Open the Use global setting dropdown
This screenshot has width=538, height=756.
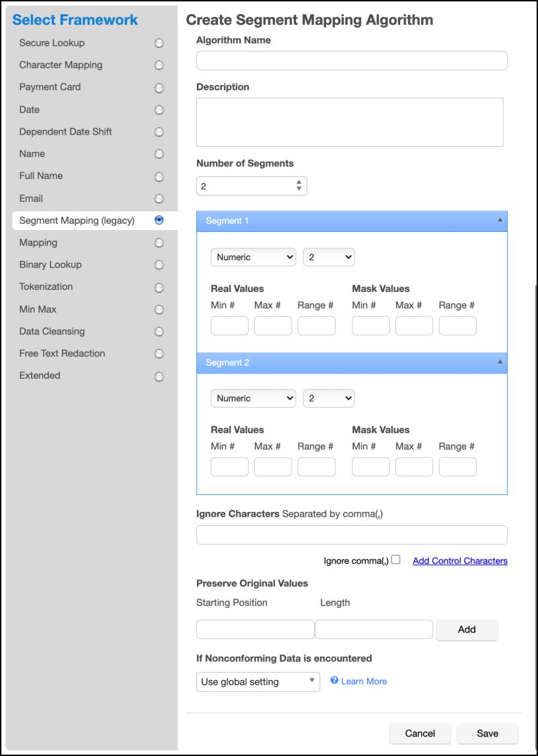258,681
